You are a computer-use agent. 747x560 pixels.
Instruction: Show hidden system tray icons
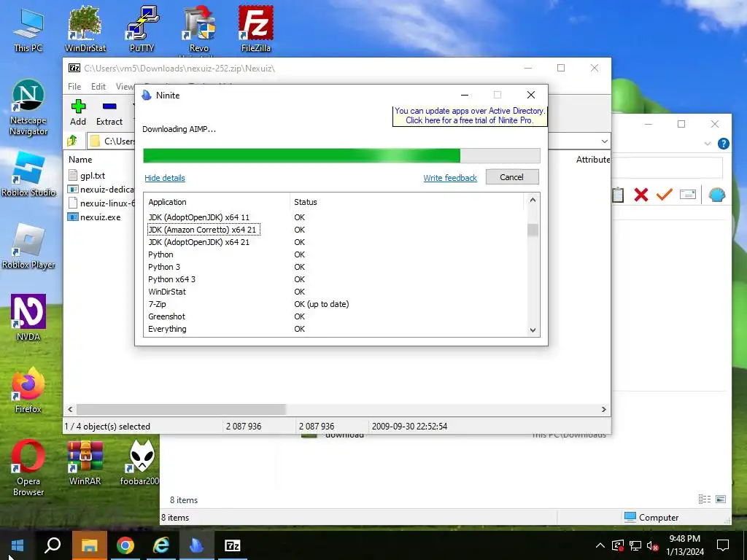[x=600, y=545]
